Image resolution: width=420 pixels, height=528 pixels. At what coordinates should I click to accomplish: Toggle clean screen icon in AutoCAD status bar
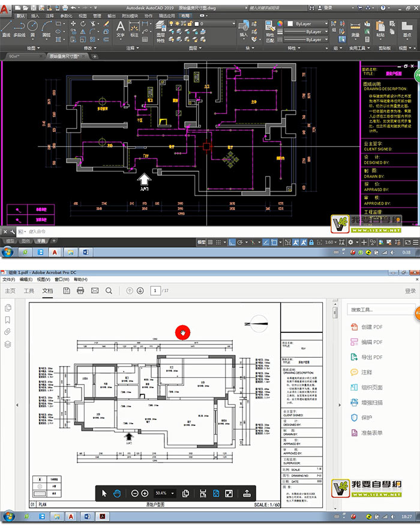click(408, 242)
